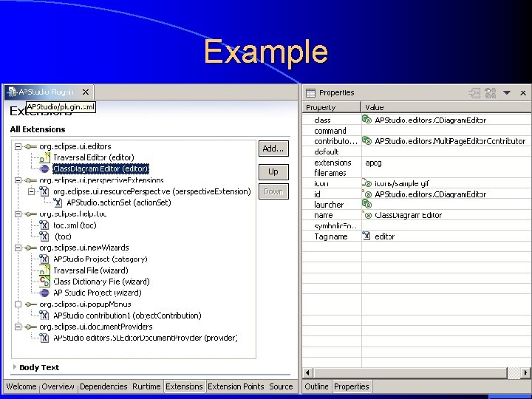The image size is (532, 399).
Task: Toggle the org.eclipse.ui.popupMenus node
Action: 18,304
